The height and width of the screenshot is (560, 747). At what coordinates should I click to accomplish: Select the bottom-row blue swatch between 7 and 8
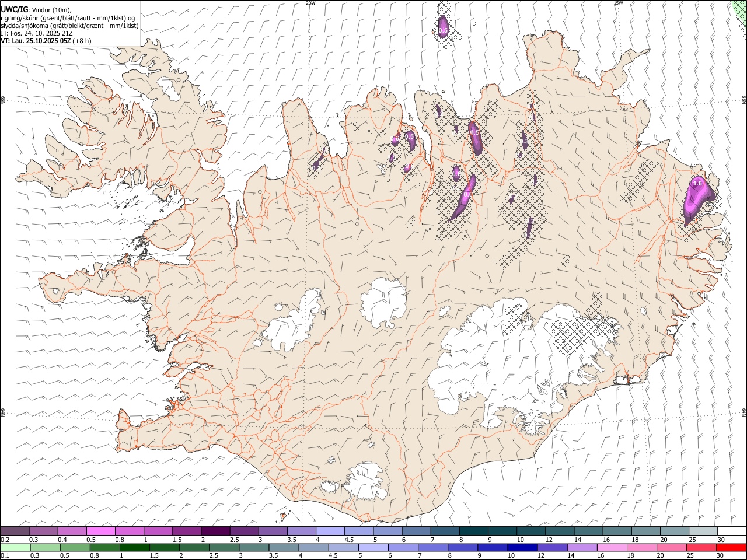pyautogui.click(x=433, y=547)
